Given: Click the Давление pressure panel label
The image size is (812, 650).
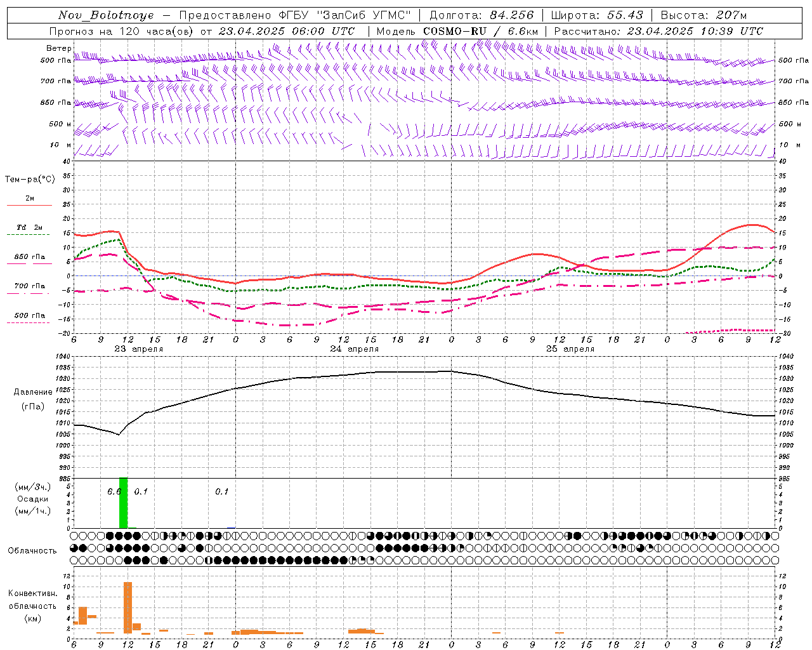Looking at the screenshot, I should point(33,392).
